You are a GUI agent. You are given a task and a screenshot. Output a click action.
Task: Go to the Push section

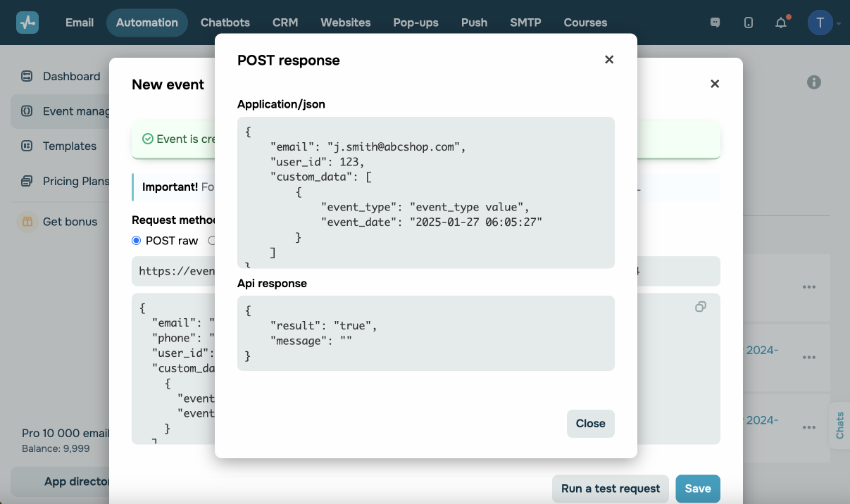click(475, 23)
